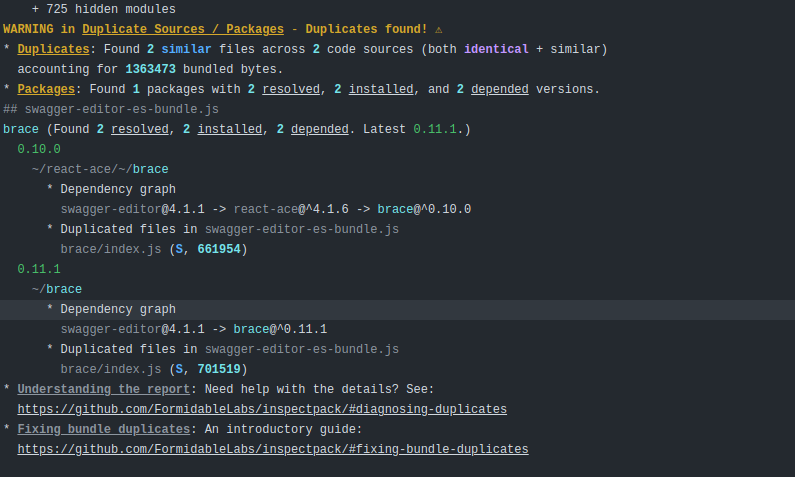Image resolution: width=795 pixels, height=477 pixels.
Task: Open the 'Duplicate Sources / Packages' heading link
Action: click(183, 29)
